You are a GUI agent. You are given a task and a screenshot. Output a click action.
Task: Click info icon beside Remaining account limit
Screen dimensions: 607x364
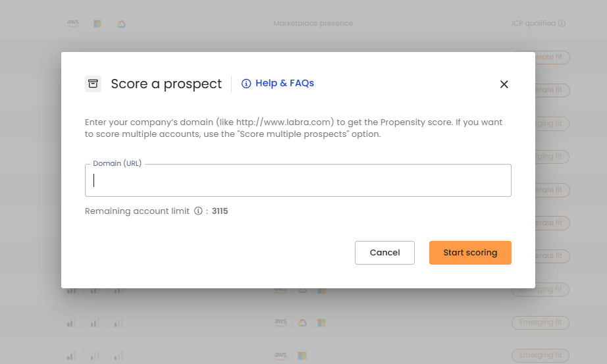click(x=198, y=211)
